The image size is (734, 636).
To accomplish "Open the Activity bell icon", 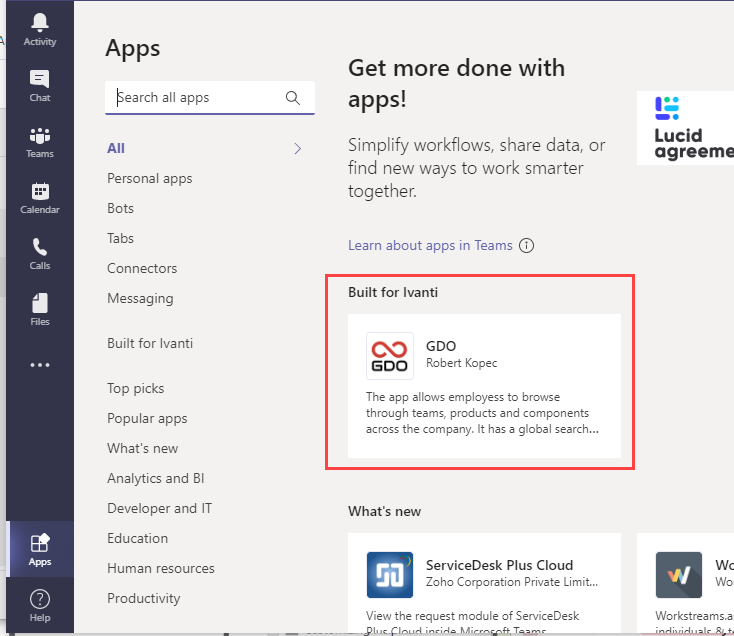I will point(40,23).
